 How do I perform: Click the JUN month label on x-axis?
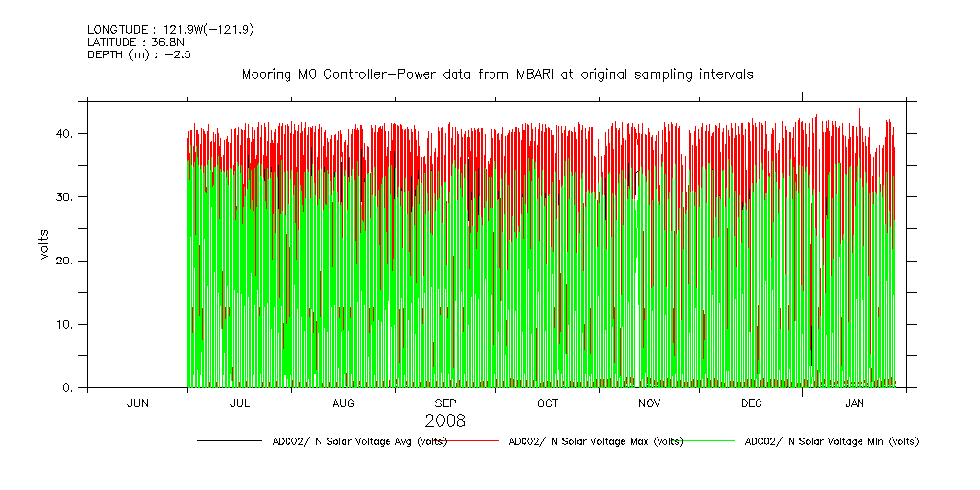[x=138, y=402]
